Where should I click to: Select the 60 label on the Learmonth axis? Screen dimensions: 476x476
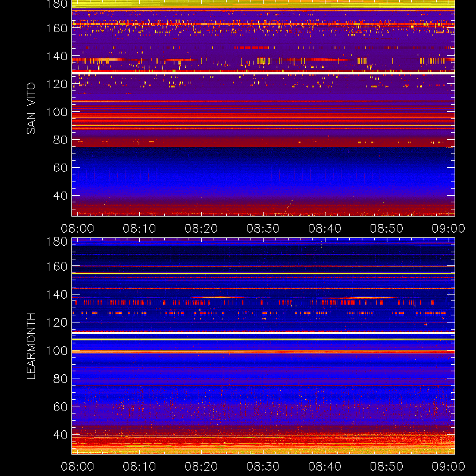tap(60, 406)
